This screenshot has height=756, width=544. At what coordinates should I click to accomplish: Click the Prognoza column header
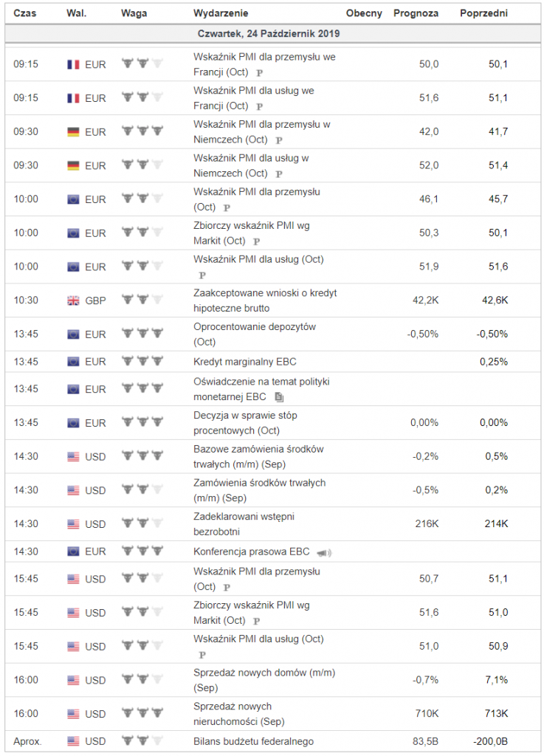click(x=416, y=13)
